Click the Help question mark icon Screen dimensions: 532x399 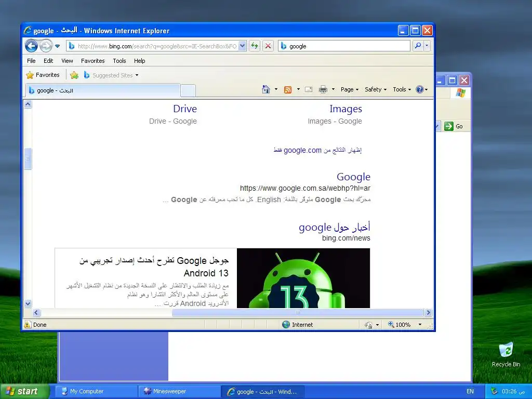(420, 89)
